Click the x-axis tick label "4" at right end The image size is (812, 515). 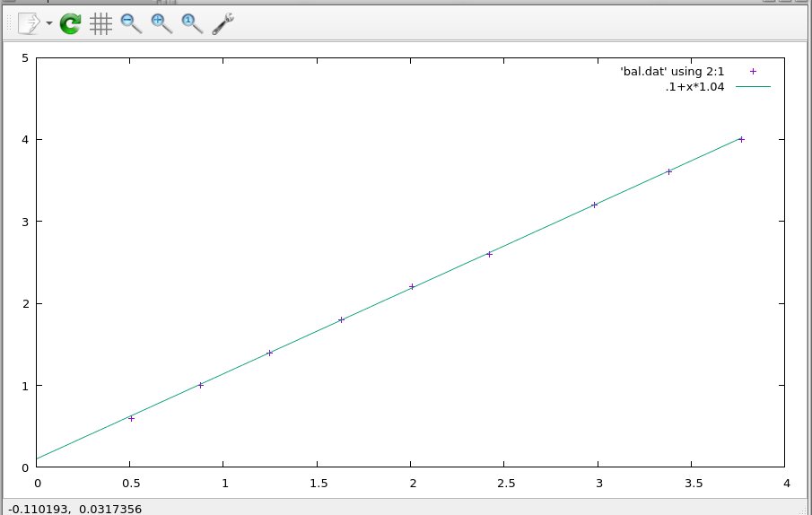coord(787,484)
